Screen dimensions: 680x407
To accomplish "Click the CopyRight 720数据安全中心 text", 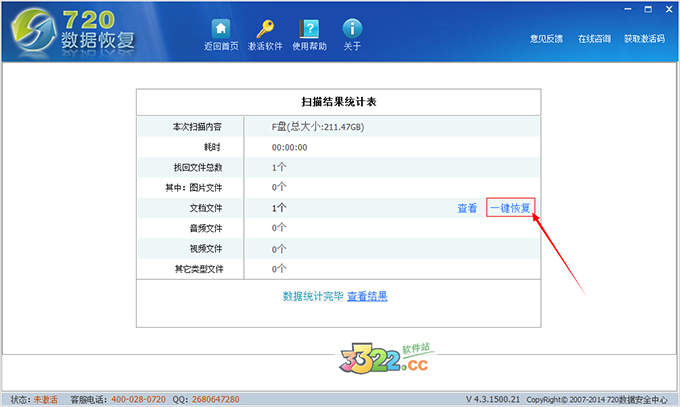I will (597, 400).
